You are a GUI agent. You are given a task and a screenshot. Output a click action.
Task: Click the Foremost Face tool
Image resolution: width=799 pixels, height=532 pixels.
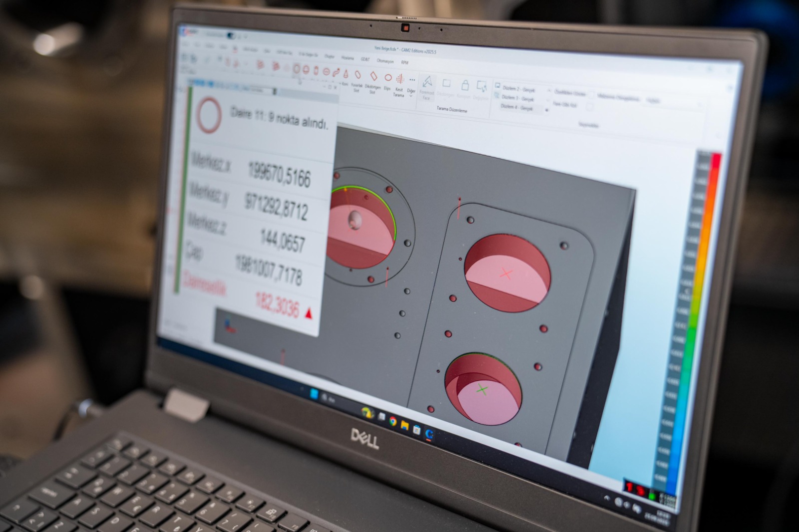click(x=427, y=82)
